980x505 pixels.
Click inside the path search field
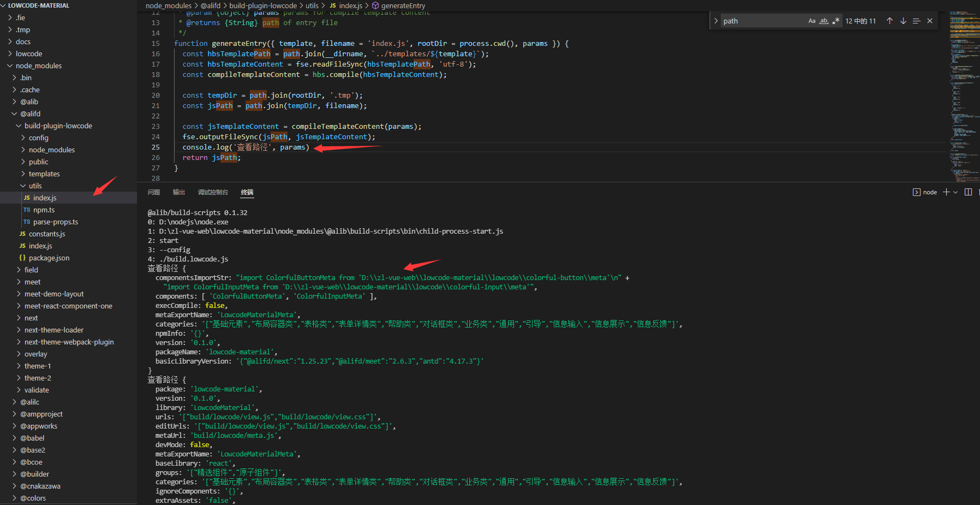pyautogui.click(x=764, y=20)
